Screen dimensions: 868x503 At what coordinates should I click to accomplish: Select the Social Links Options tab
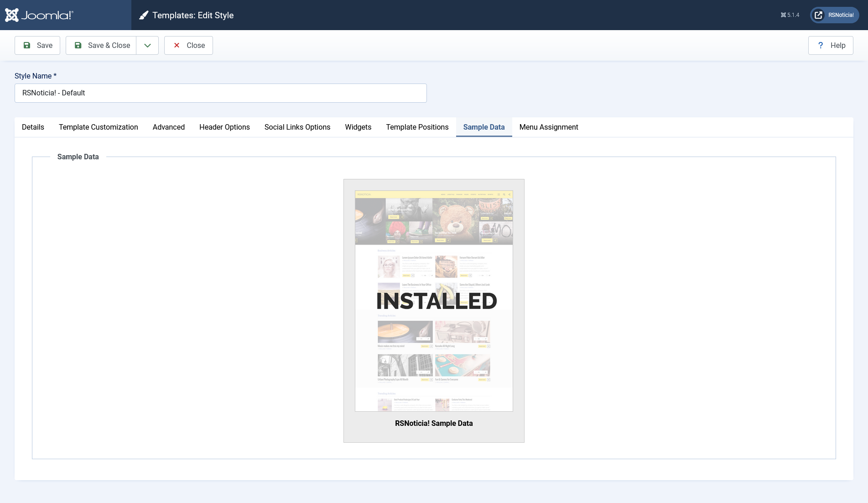(297, 127)
